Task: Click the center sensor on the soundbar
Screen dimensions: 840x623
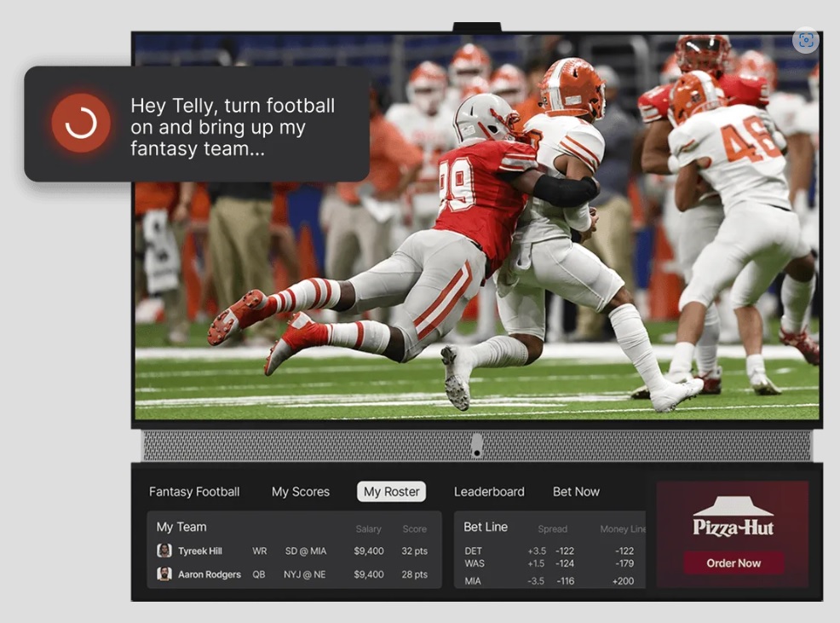Action: pos(477,445)
